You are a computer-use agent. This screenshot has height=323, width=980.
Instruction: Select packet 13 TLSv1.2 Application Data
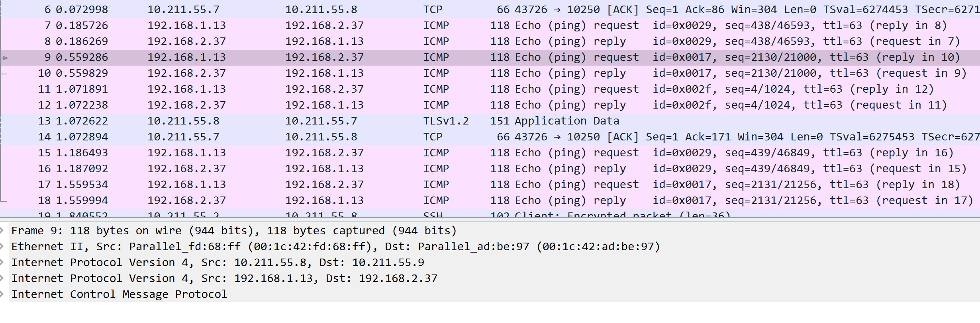(x=490, y=121)
